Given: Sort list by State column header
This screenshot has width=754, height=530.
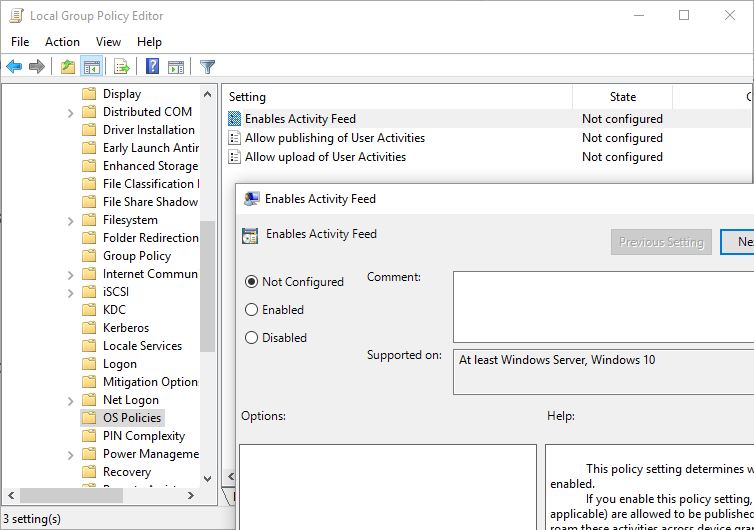Looking at the screenshot, I should [622, 97].
